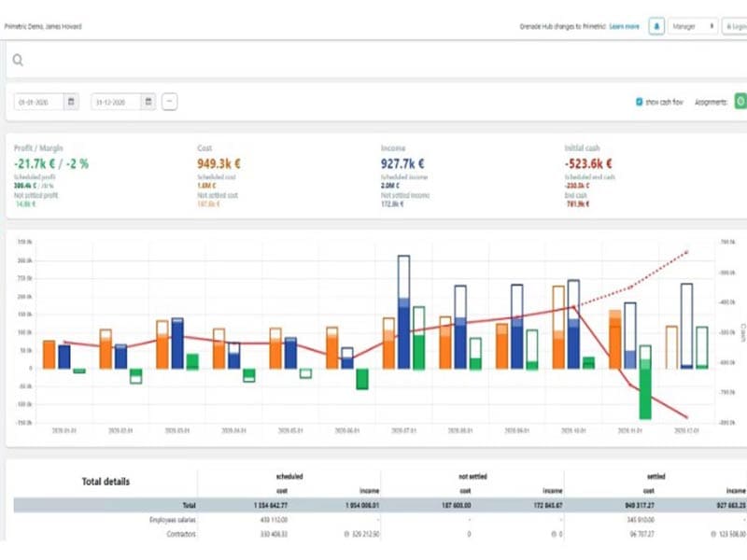Viewport: 747px width, 560px height.
Task: Open the end date calendar picker
Action: 148,102
